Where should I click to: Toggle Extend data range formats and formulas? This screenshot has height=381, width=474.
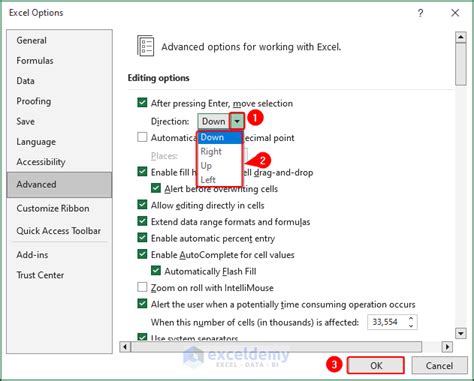(x=142, y=221)
